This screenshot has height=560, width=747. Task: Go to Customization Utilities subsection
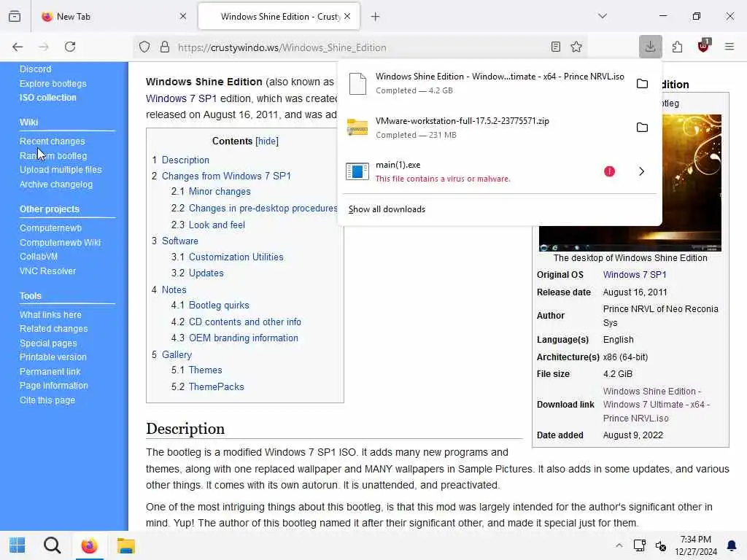point(236,257)
